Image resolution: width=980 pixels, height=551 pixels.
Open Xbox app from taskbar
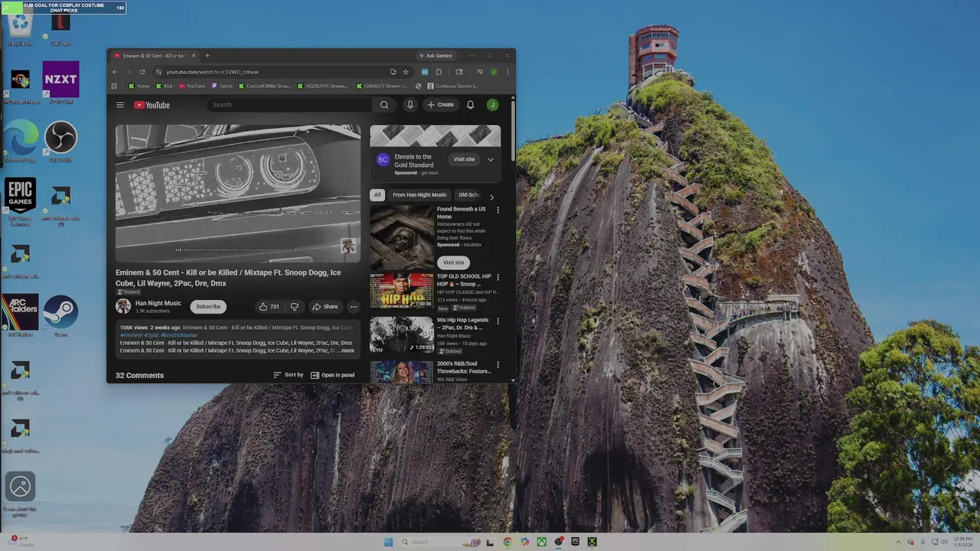pyautogui.click(x=541, y=542)
